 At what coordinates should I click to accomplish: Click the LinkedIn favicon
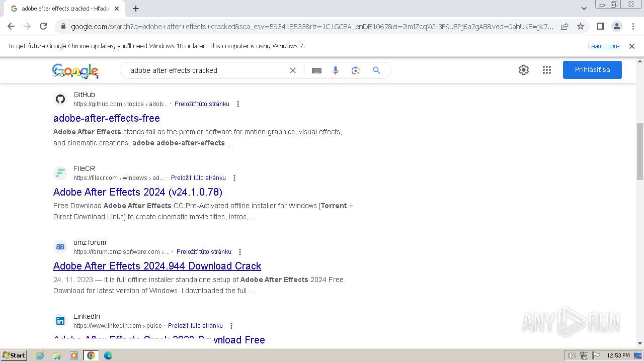click(60, 321)
